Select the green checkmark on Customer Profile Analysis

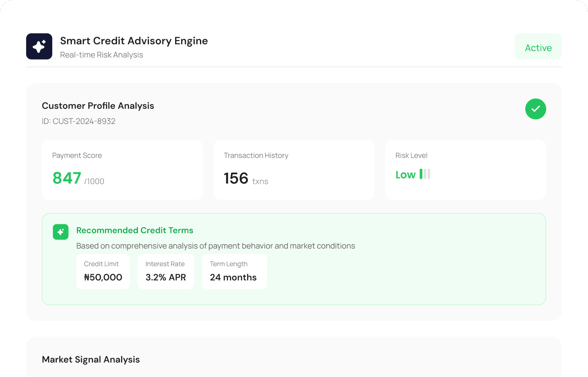[x=536, y=109]
